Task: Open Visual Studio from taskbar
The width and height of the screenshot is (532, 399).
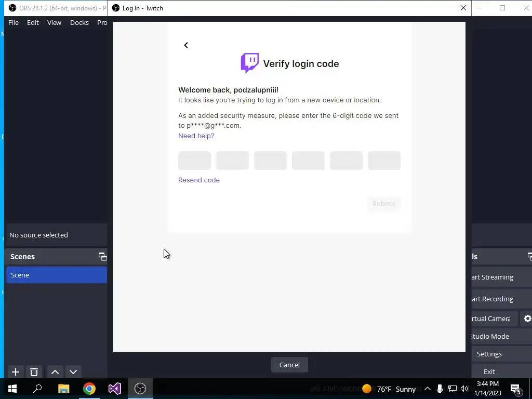Action: (x=115, y=389)
